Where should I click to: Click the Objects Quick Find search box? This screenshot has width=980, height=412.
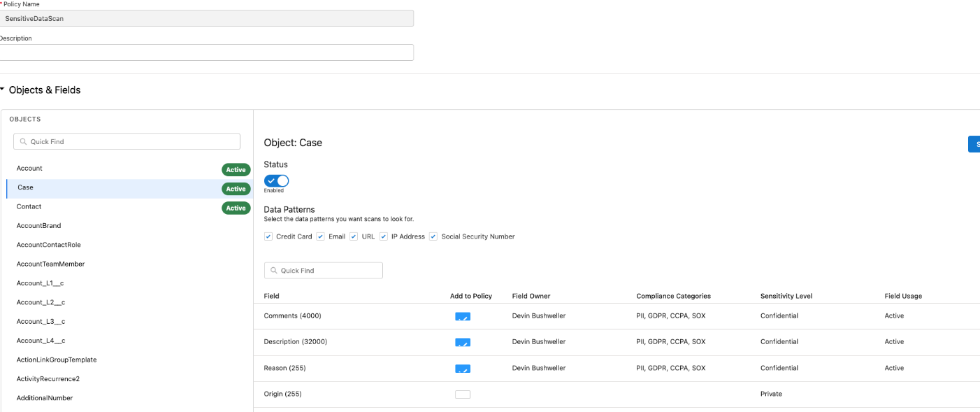(127, 141)
